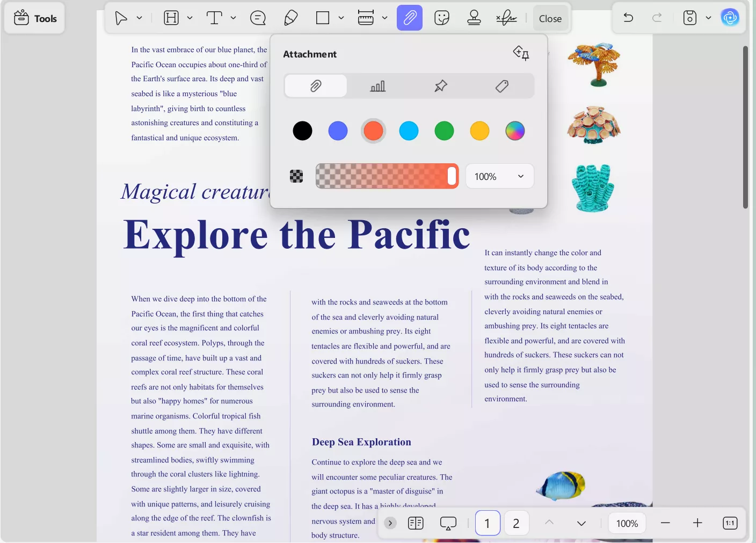Open the 100% opacity dropdown
The image size is (756, 543).
(x=500, y=176)
